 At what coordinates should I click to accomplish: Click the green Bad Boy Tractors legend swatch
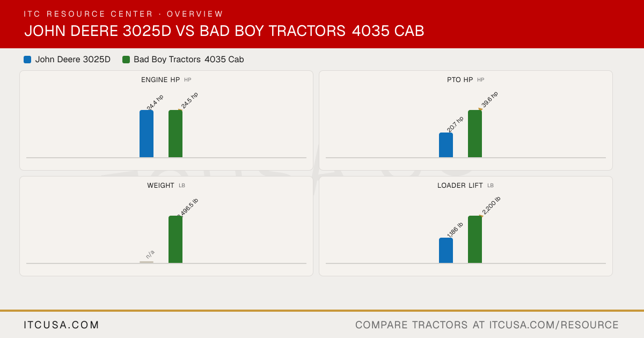click(x=126, y=60)
